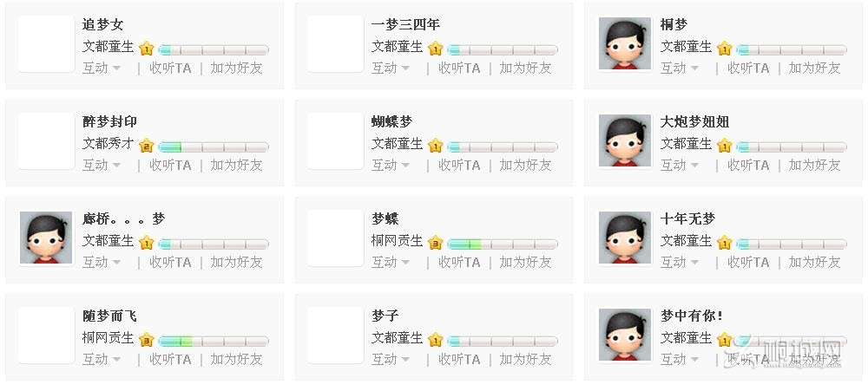Viewport: 868px width, 391px height.
Task: Add 梦蝶 as friend with 加为好友
Action: (525, 262)
